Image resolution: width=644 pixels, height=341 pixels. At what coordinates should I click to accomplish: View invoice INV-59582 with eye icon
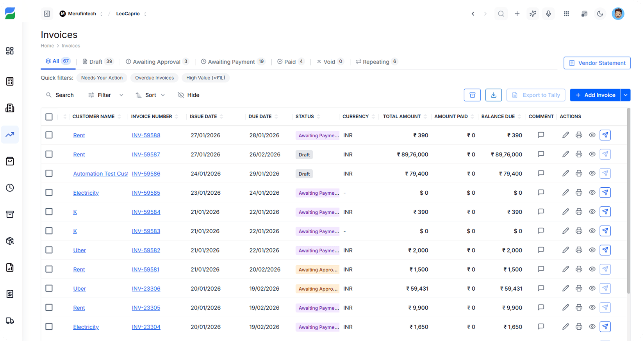pyautogui.click(x=592, y=250)
